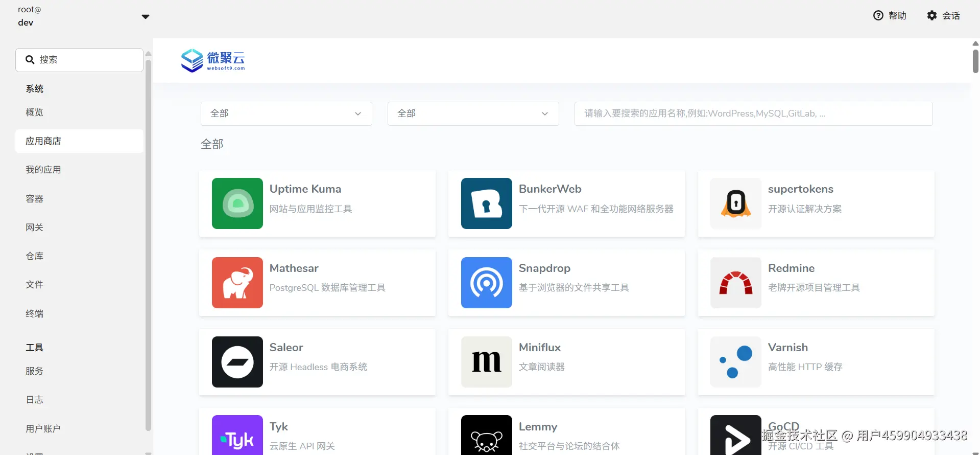The image size is (980, 455).
Task: Open 终端 terminal in sidebar
Action: click(x=35, y=314)
